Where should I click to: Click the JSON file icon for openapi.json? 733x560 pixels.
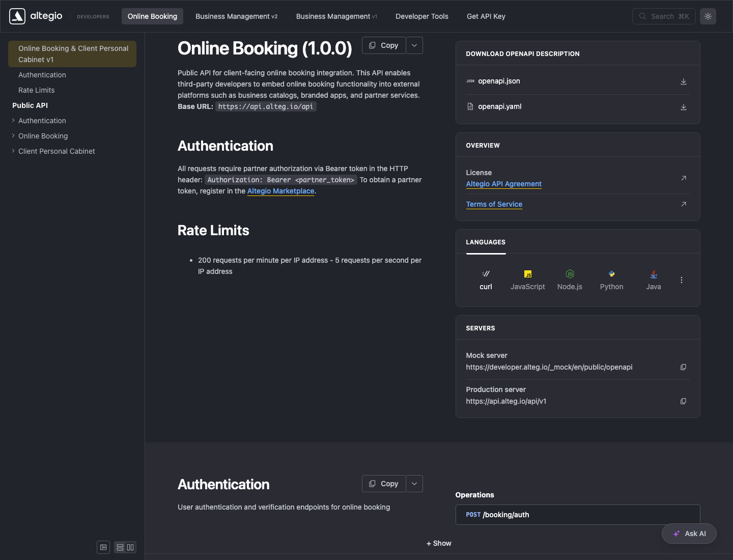[x=470, y=81]
